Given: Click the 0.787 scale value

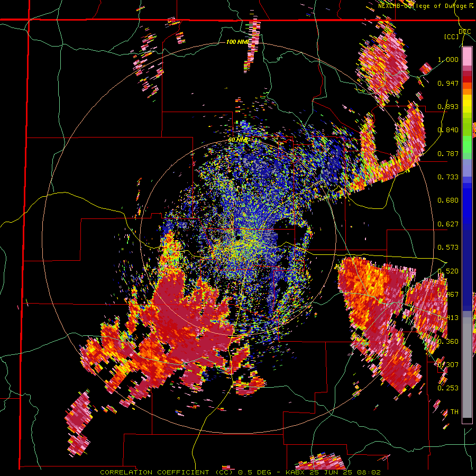Looking at the screenshot, I should click(448, 153).
